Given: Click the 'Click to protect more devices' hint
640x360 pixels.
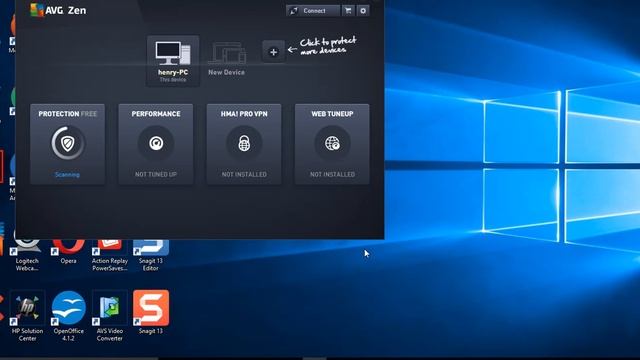Looking at the screenshot, I should coord(322,46).
